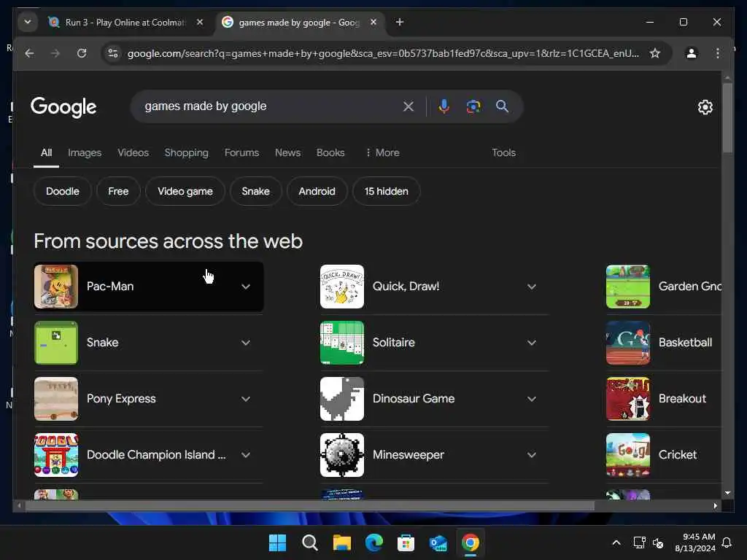Open the Pac-Man thumbnail

(56, 287)
